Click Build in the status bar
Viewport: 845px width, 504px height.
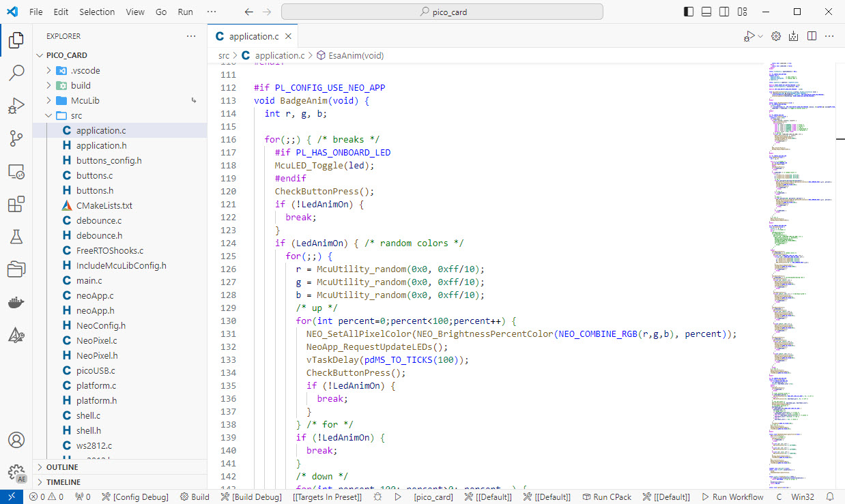195,497
